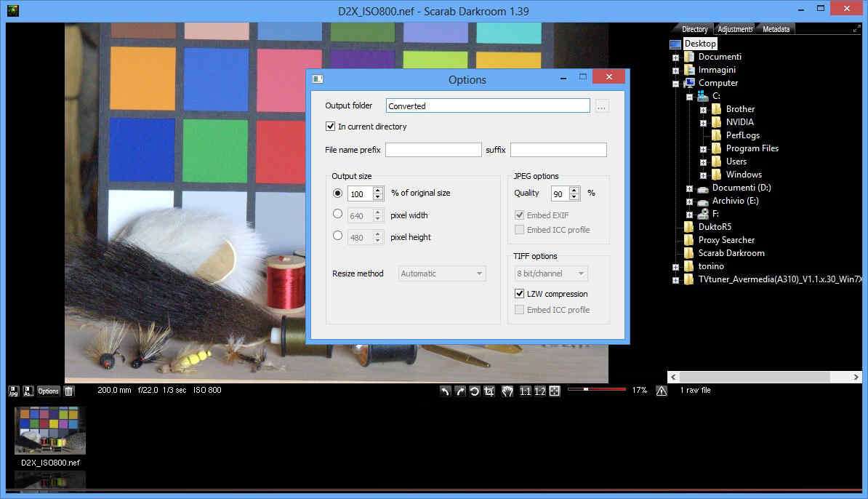Image resolution: width=868 pixels, height=499 pixels.
Task: Rotate the image left with the rotate-left icon
Action: pyautogui.click(x=445, y=391)
